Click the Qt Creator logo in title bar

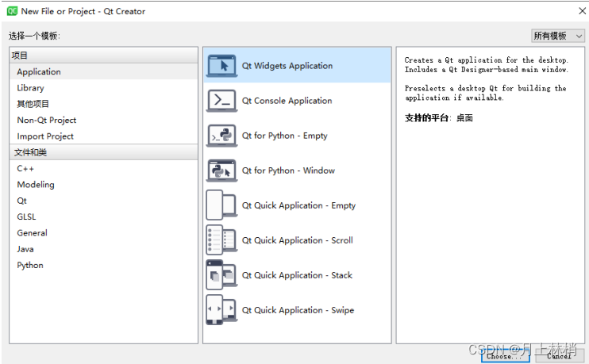[x=13, y=11]
